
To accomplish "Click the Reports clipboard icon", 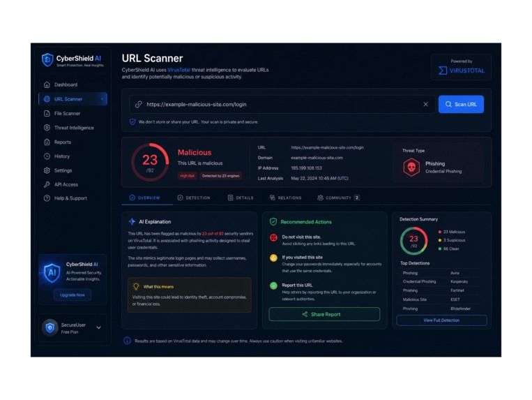I will click(47, 142).
